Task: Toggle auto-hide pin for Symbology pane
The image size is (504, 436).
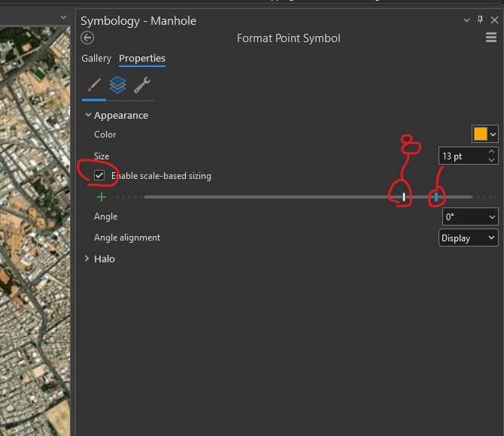Action: click(x=480, y=20)
